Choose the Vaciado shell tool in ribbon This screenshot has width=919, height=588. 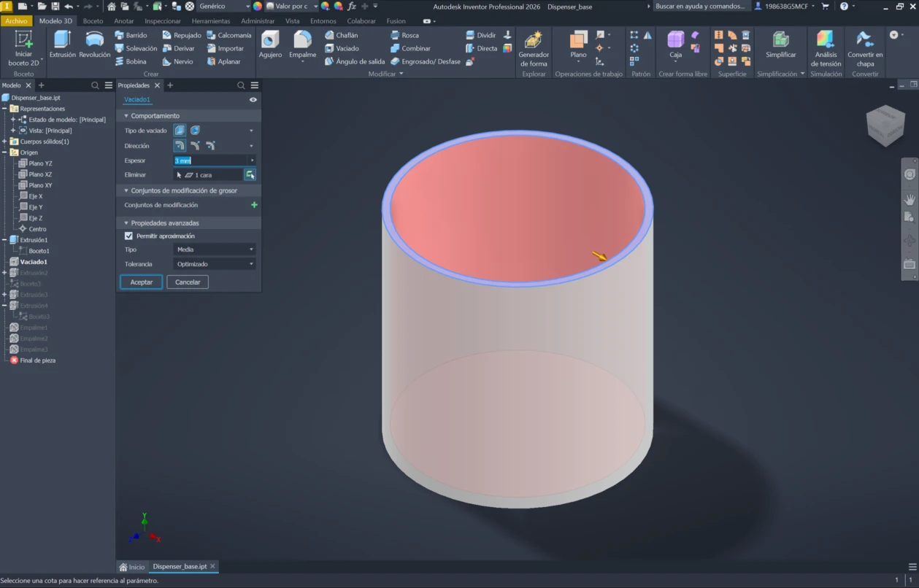tap(342, 48)
